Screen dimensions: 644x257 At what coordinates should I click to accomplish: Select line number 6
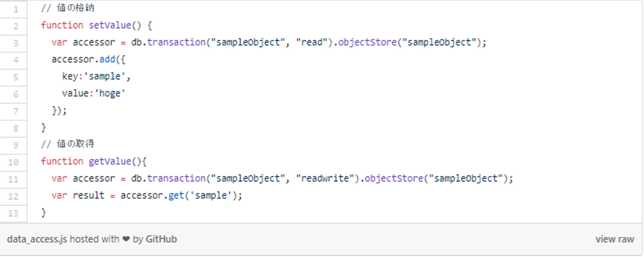point(16,94)
